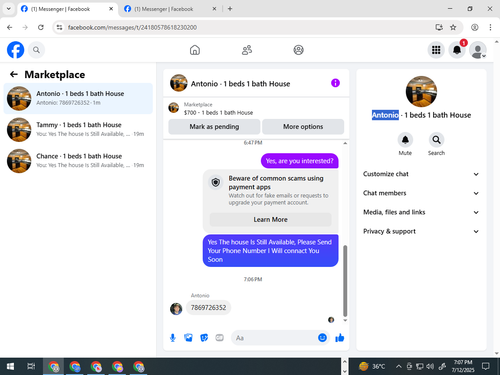The width and height of the screenshot is (500, 375).
Task: Open the Chance conversation in the list
Action: click(78, 161)
